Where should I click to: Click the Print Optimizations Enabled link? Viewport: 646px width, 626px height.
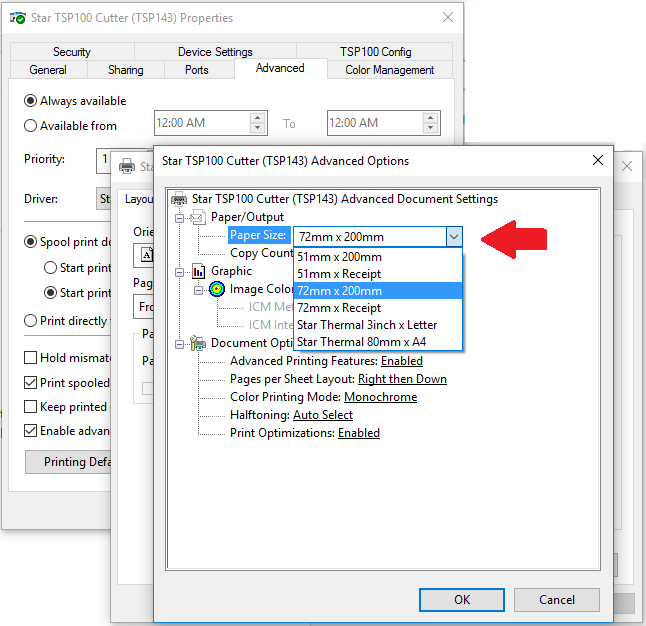point(359,433)
